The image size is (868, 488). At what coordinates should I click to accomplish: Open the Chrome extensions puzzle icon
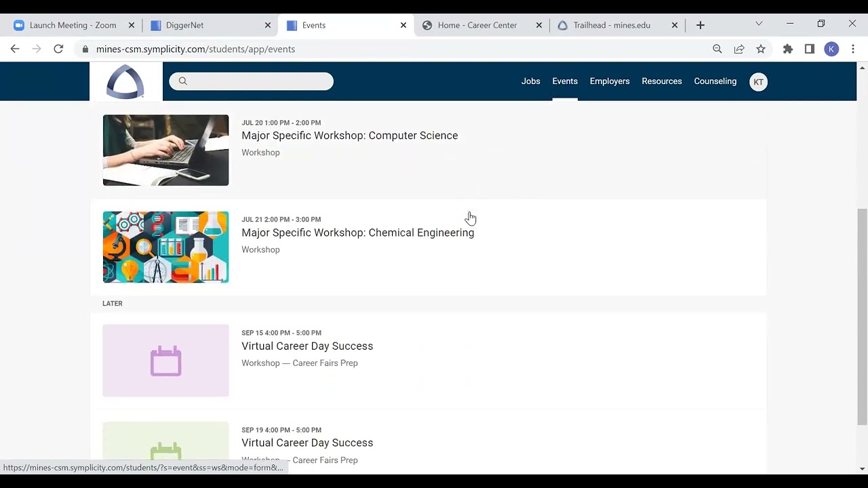[x=787, y=49]
